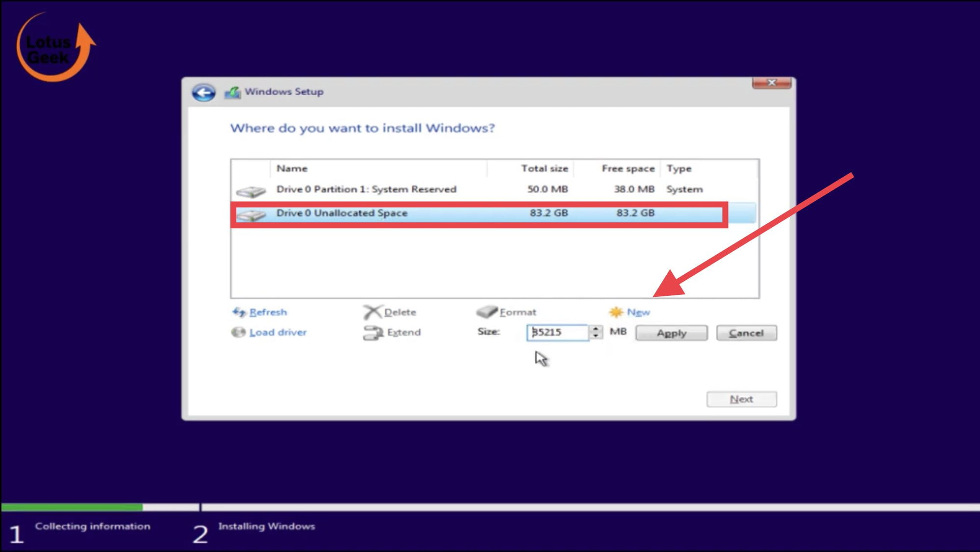Click inside the Size input field

tap(557, 332)
